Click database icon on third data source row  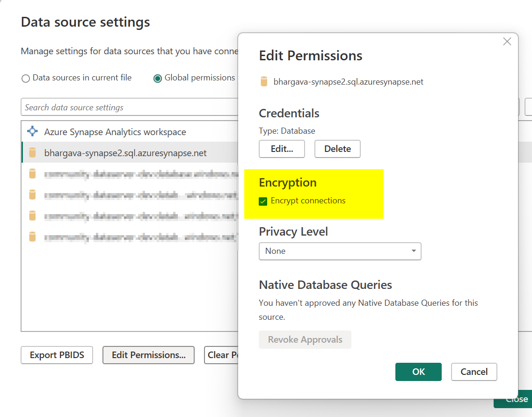pos(32,194)
